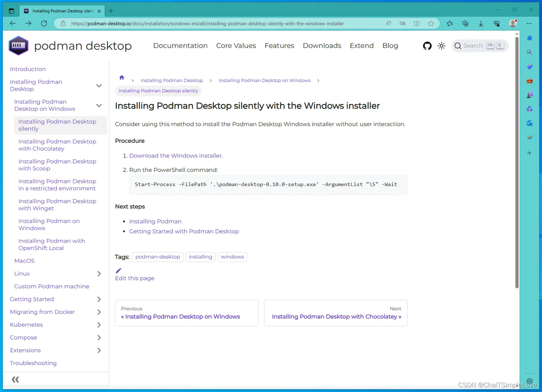Click the Search docs field
This screenshot has height=392, width=542.
480,46
